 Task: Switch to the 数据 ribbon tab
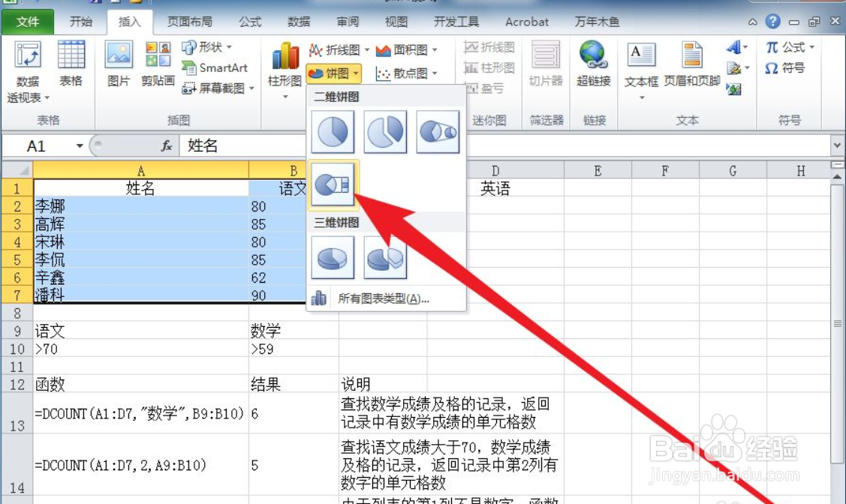coord(298,22)
